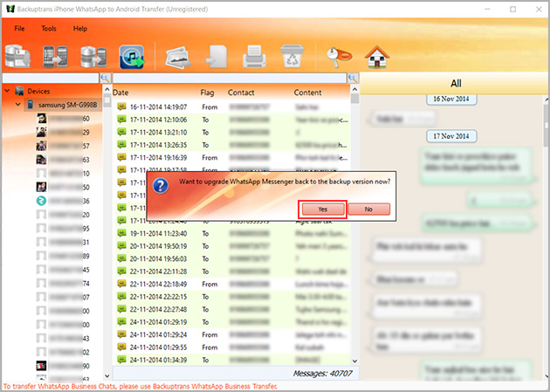550x392 pixels.
Task: Click the message icon for 24-11-2014 01:29:24
Action: pyautogui.click(x=121, y=334)
